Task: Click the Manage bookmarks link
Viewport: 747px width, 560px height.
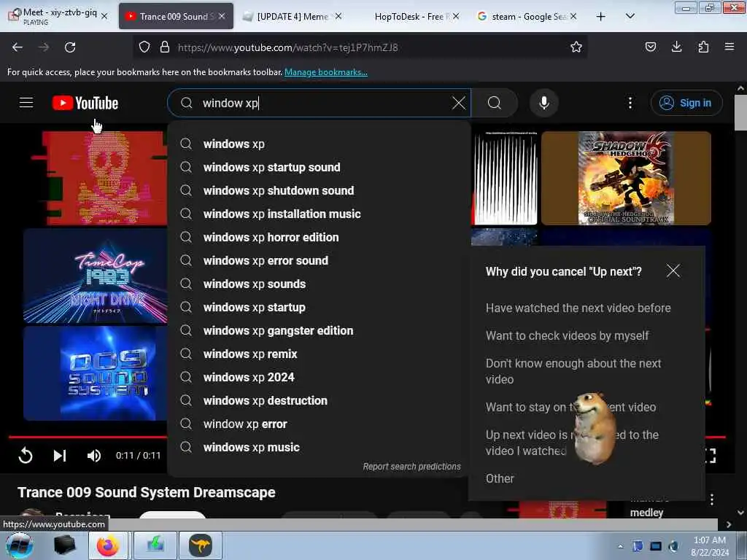Action: pyautogui.click(x=326, y=72)
